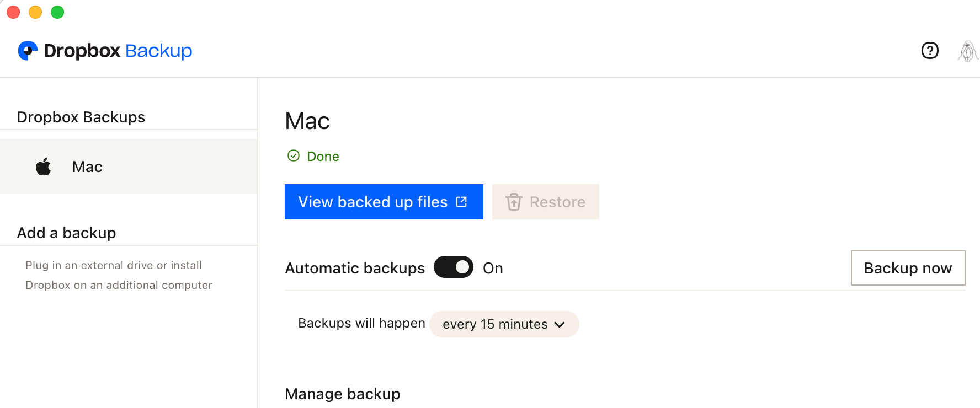This screenshot has height=408, width=980.
Task: Click the Backups will happen label
Action: [x=361, y=323]
